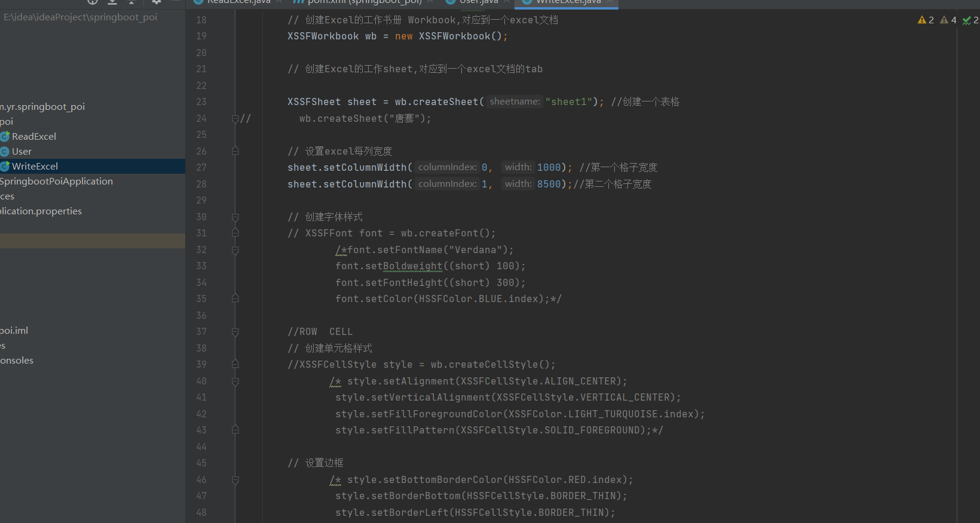This screenshot has width=980, height=523.
Task: Click the value 8500 on line 28
Action: [549, 184]
